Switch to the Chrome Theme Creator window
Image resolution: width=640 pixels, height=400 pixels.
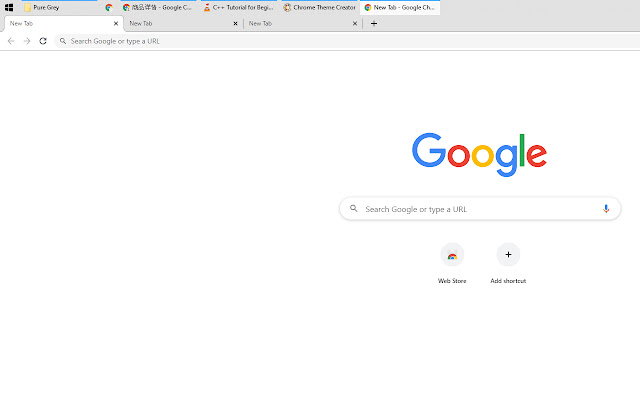320,7
